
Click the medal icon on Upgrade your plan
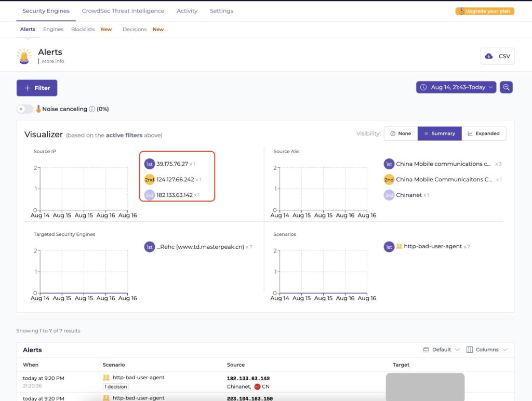coord(461,11)
